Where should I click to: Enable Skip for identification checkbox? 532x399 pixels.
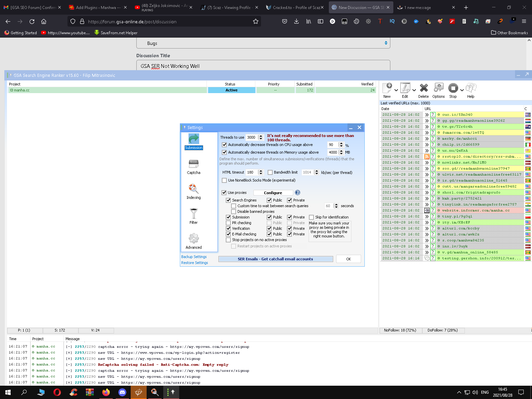coord(312,217)
